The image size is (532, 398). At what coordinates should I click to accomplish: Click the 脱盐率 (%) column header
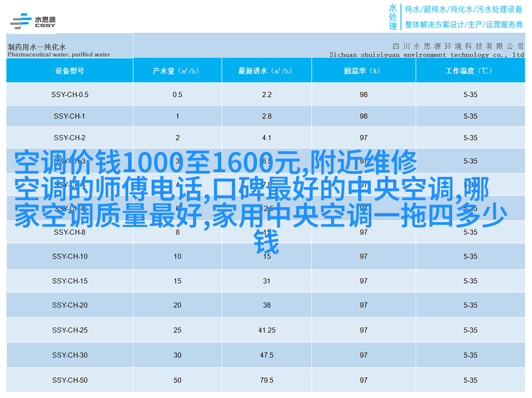click(x=363, y=71)
